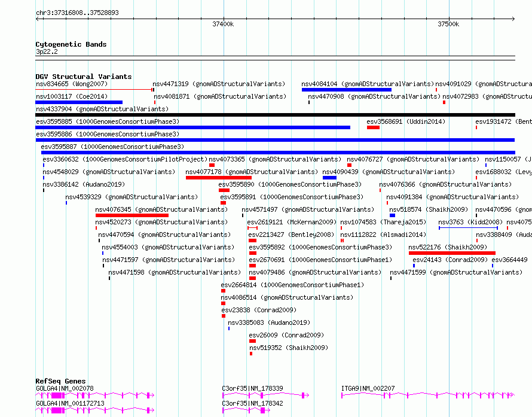Open the esv2619121 (McKernan2009) label
The height and width of the screenshot is (417, 532).
tap(292, 222)
